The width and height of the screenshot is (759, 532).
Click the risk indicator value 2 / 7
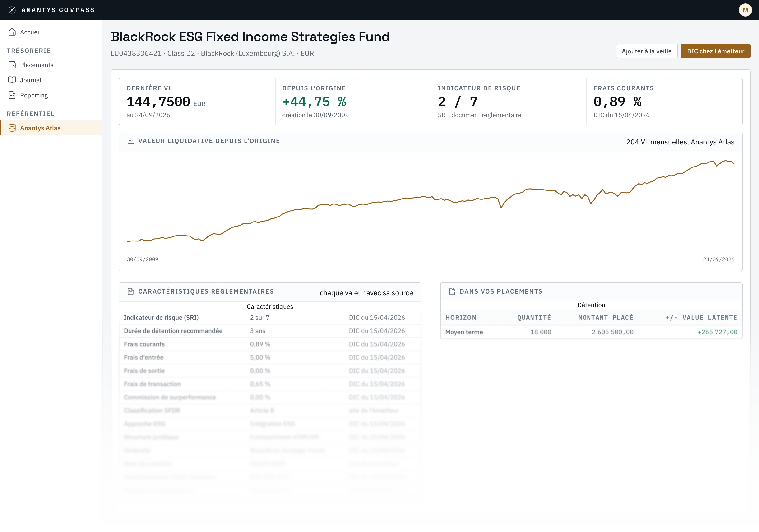458,102
